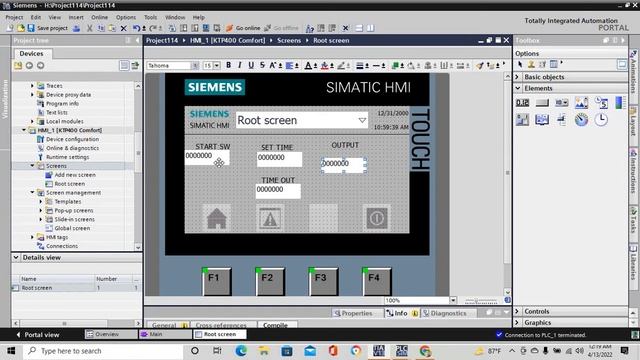Collapse the Elements section
Viewport: 640px width, 360px height.
[518, 88]
